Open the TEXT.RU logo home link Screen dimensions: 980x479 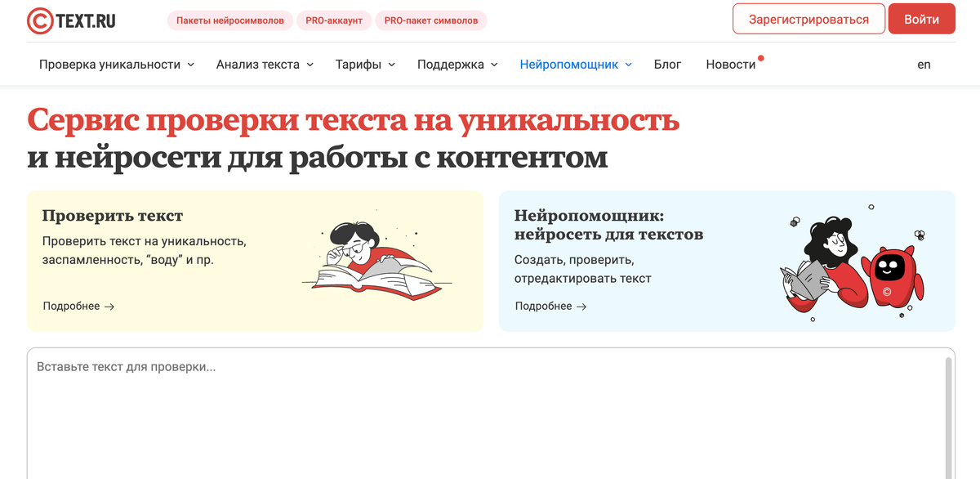click(71, 20)
